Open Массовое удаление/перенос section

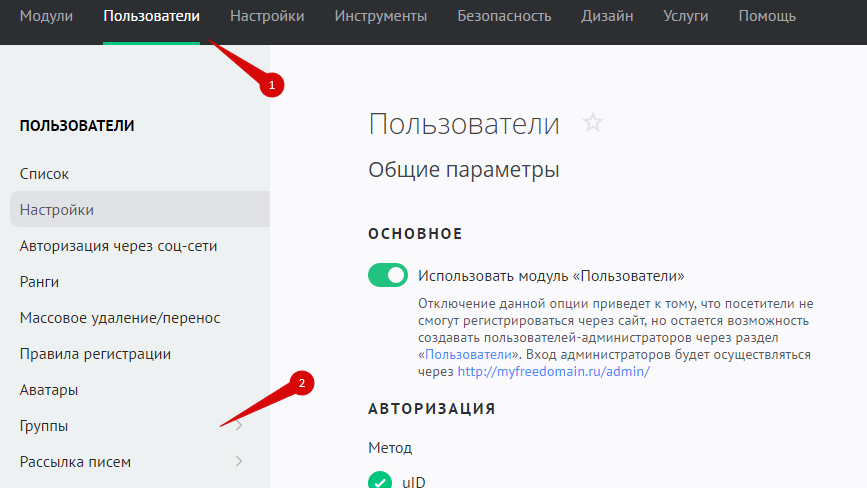tap(120, 318)
